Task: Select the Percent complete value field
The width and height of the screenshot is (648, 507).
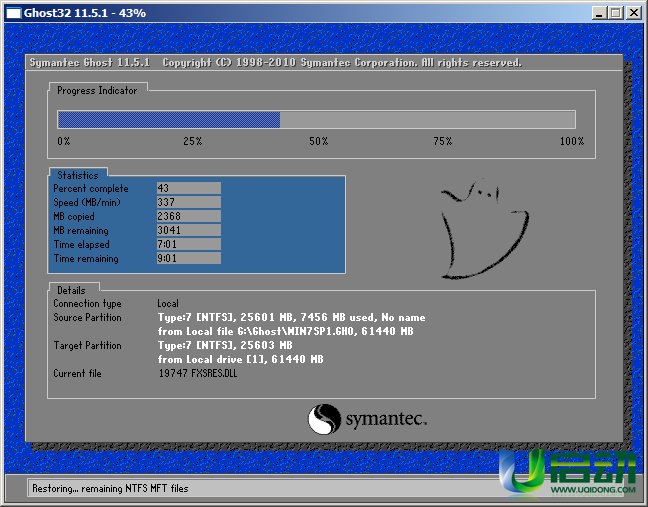Action: click(188, 188)
